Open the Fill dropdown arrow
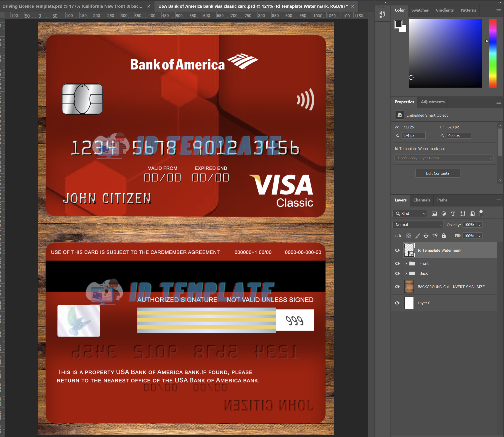Screen dimensions: 504x437 pyautogui.click(x=480, y=236)
